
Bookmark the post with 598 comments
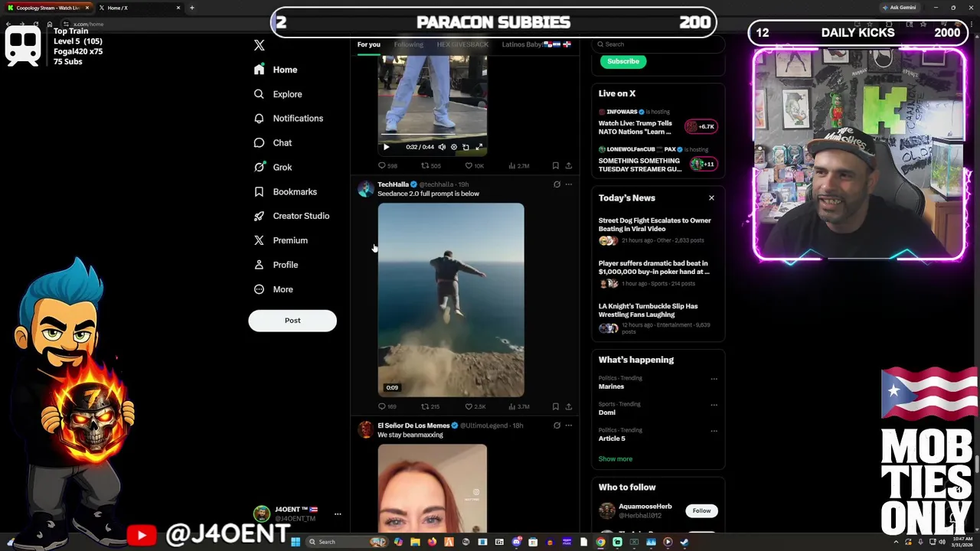(x=556, y=165)
